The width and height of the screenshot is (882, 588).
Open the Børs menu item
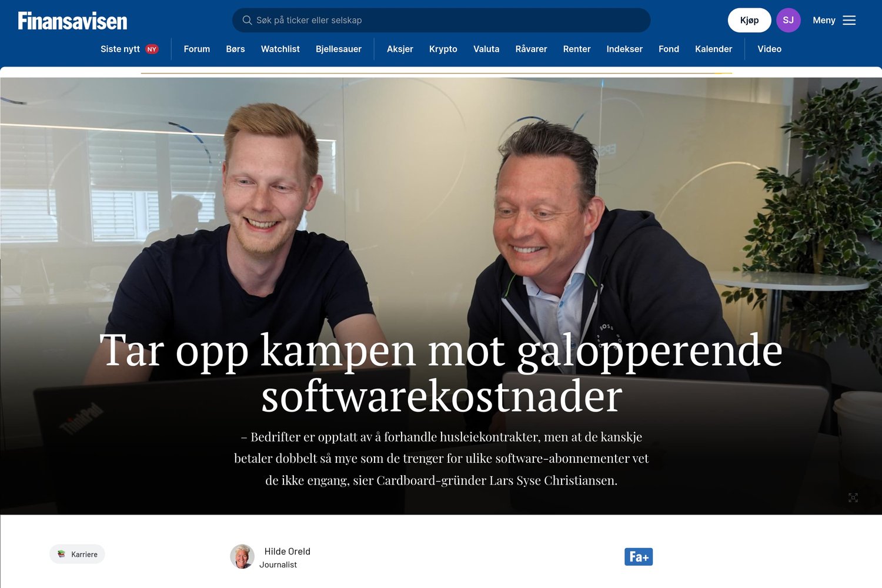pyautogui.click(x=235, y=49)
